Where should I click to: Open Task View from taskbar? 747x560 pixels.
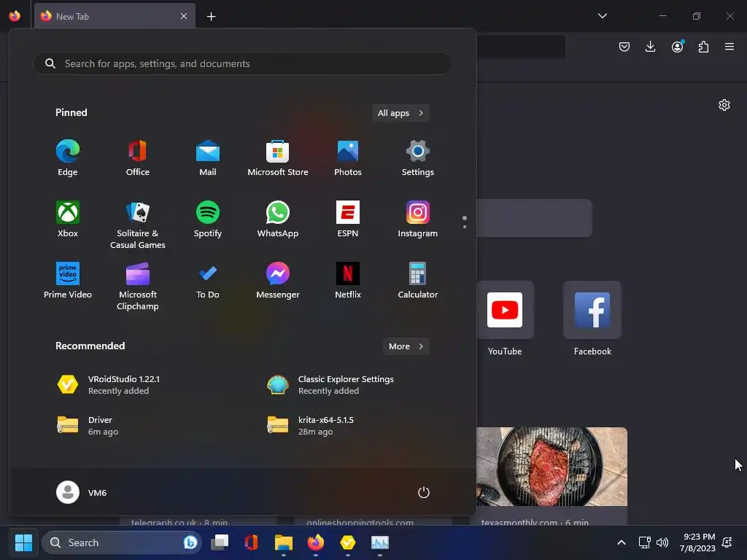(220, 542)
